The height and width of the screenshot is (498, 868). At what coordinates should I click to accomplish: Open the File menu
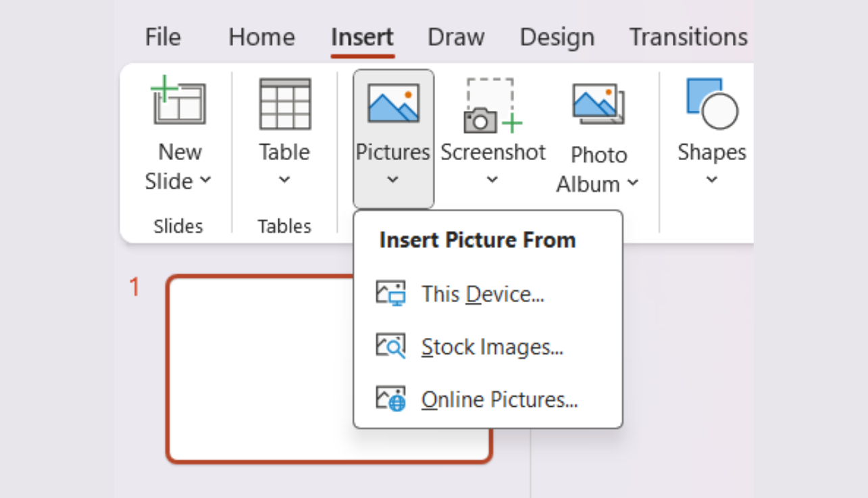(x=162, y=37)
